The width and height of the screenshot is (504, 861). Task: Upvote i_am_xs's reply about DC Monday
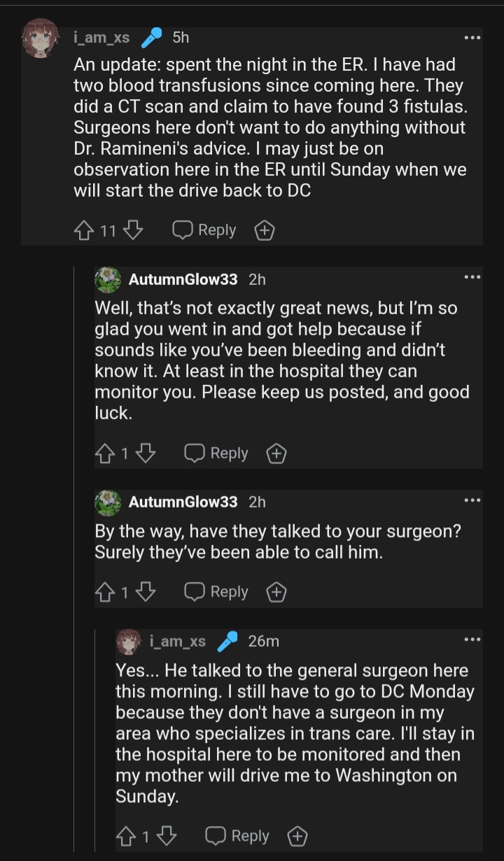point(127,836)
